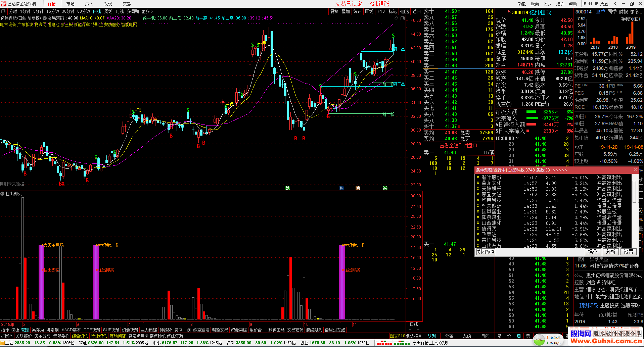
Task: Open the 图文F10 link
Action: point(398,336)
